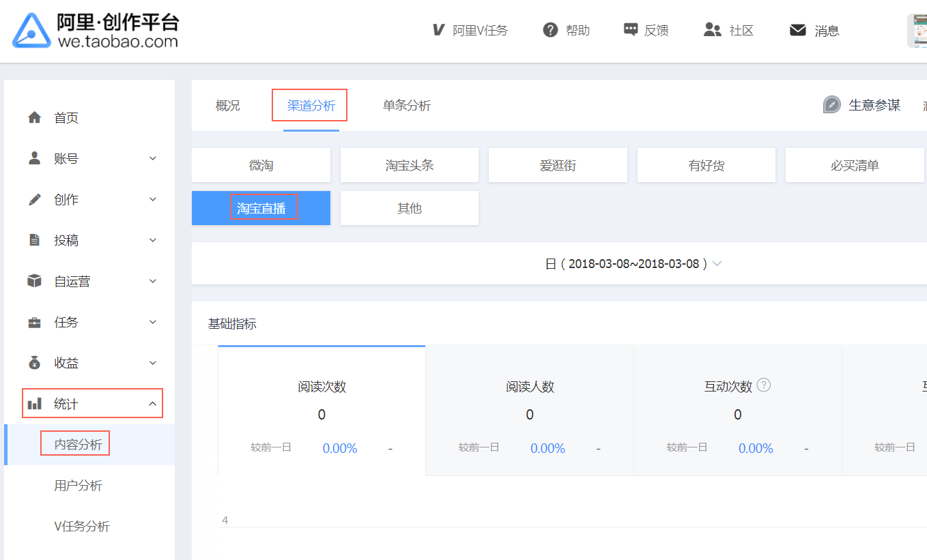Click the 首页 house icon
The height and width of the screenshot is (560, 927).
pyautogui.click(x=34, y=117)
